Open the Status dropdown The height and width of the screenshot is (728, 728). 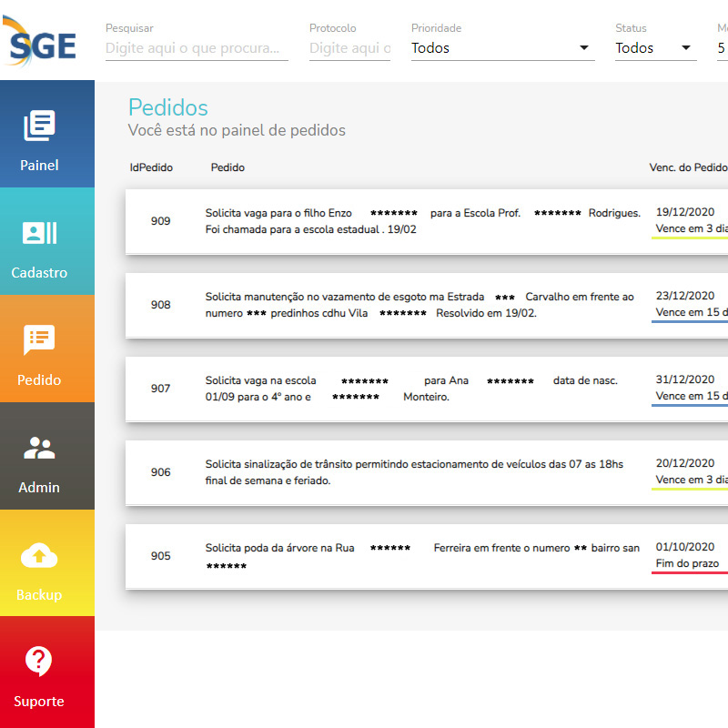(655, 48)
